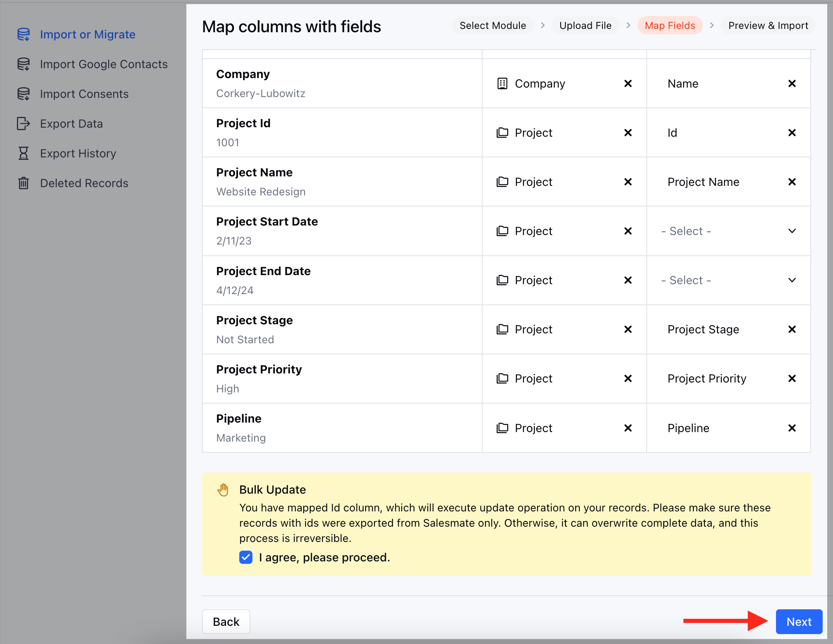Expand chevron in Project End Date row
The height and width of the screenshot is (644, 833).
(x=792, y=280)
